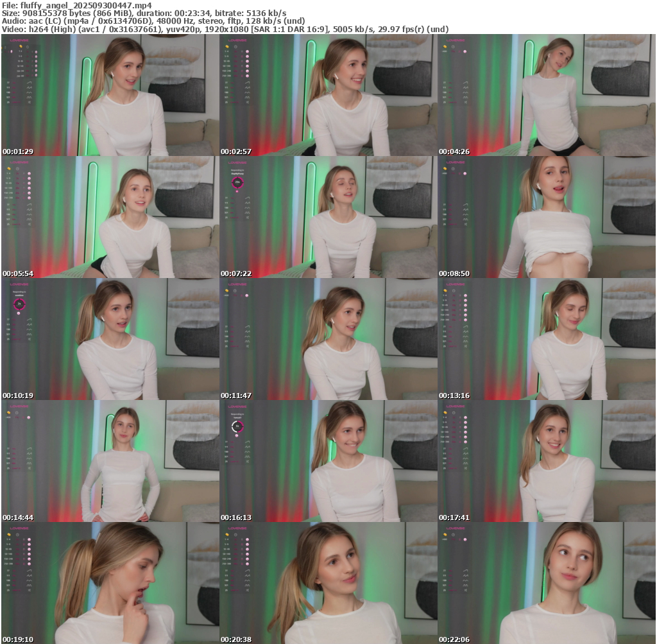The width and height of the screenshot is (657, 644).
Task: Select the Video codec info line
Action: (225, 29)
